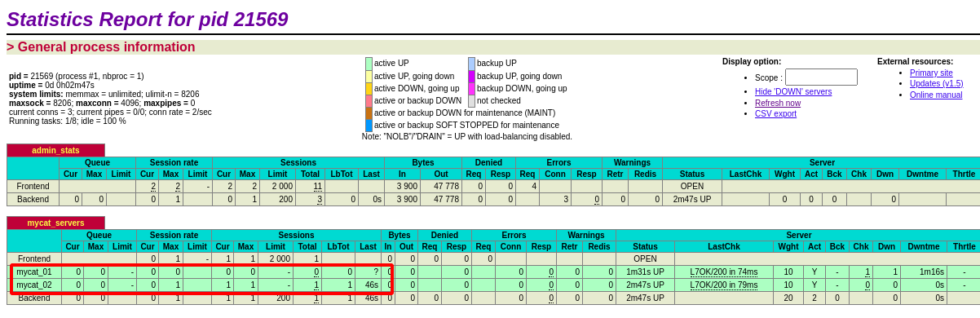980x318 pixels.
Task: Click the underlined '3' sessions total in admin_stats Backend
Action: click(x=320, y=199)
